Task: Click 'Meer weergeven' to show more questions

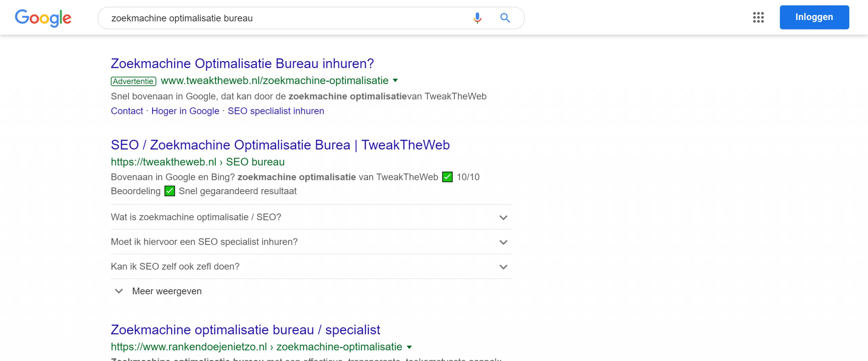Action: point(158,291)
